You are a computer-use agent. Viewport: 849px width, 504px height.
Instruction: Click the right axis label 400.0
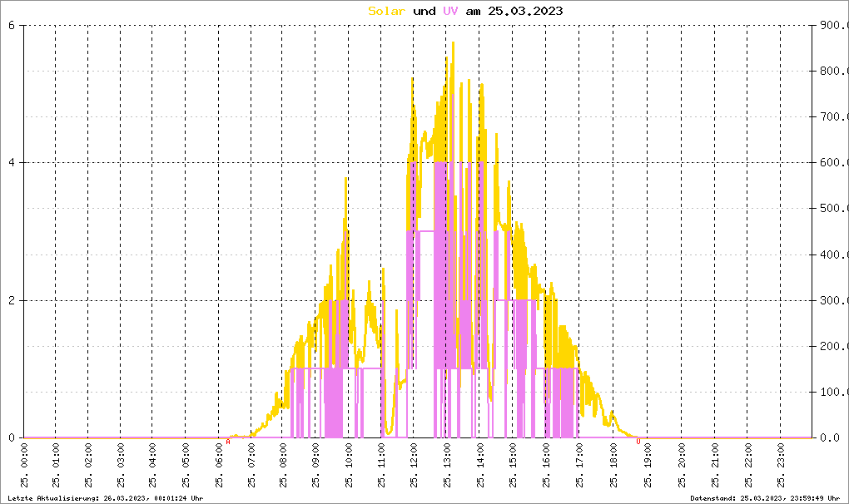(834, 254)
